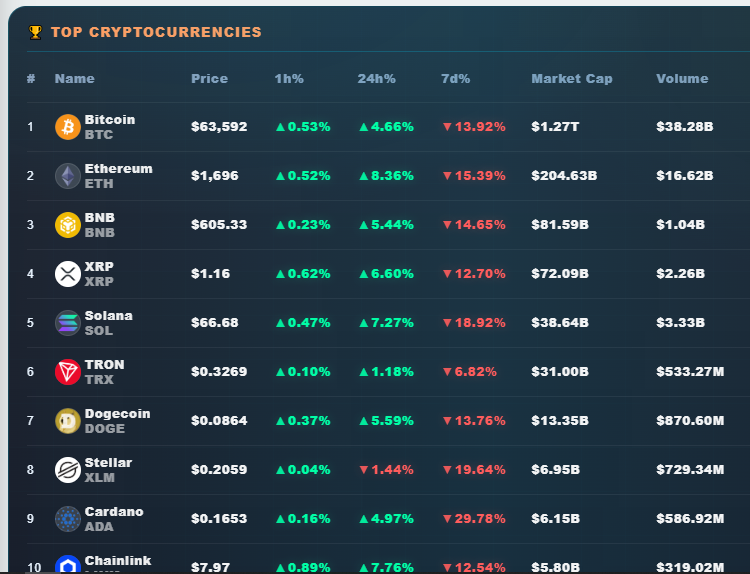This screenshot has height=574, width=750.
Task: Click TRON volume $533.27M
Action: (x=690, y=372)
